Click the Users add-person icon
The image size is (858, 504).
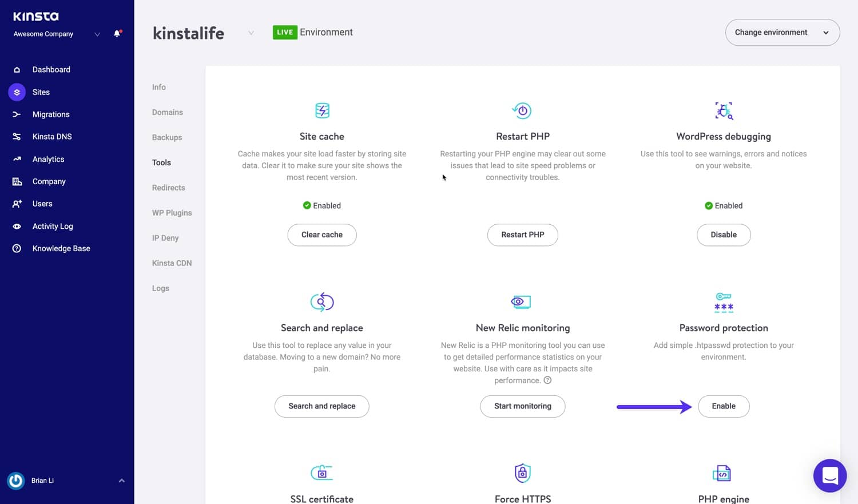click(17, 204)
